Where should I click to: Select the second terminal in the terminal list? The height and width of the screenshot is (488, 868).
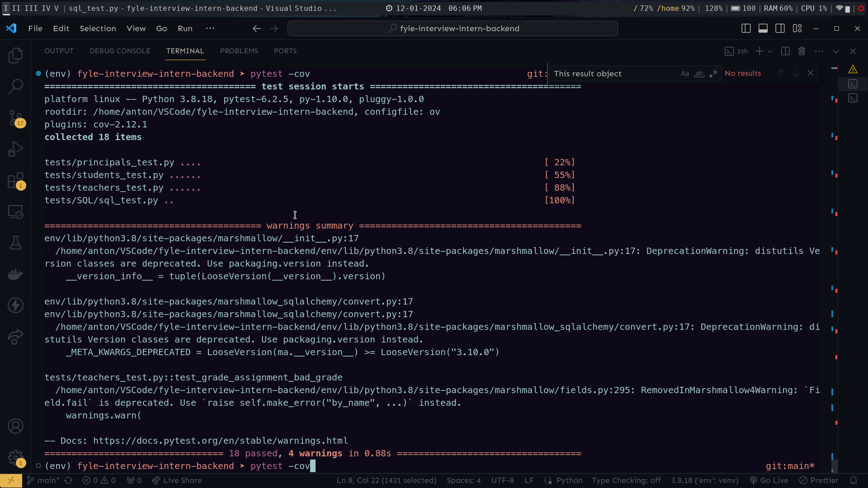(x=853, y=98)
